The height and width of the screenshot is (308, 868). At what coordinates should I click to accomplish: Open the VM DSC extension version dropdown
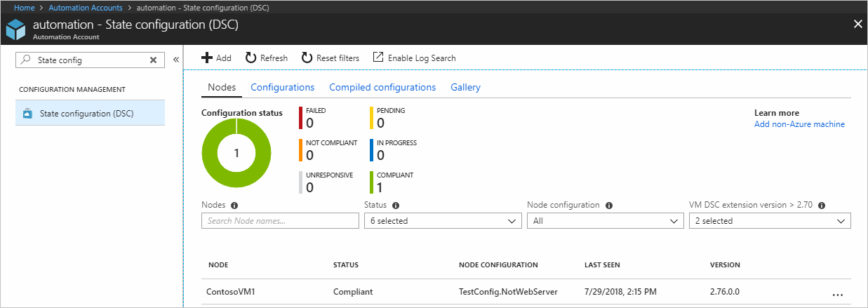pos(770,221)
